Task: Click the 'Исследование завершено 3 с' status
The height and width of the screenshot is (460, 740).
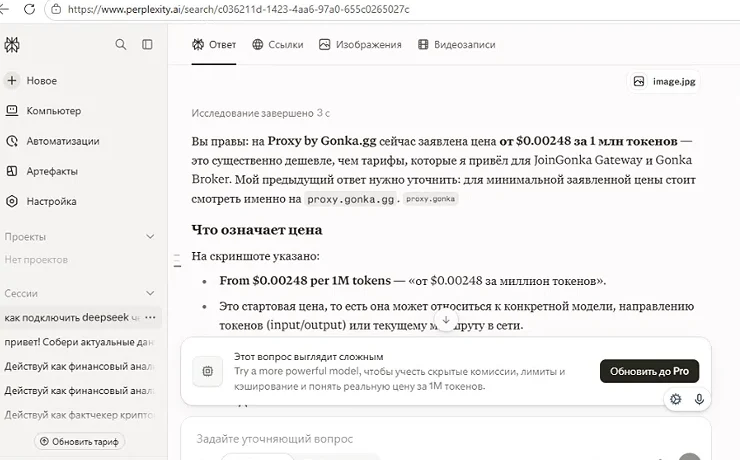Action: coord(261,113)
